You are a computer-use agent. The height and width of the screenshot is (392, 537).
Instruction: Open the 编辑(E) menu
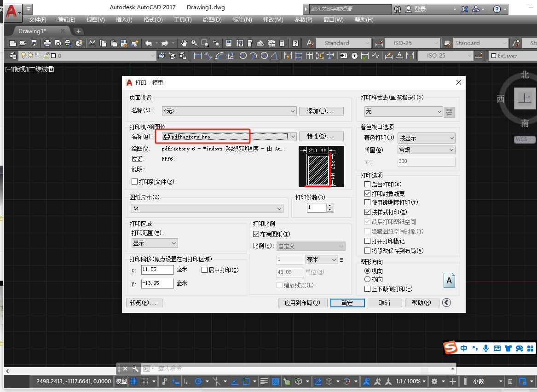pyautogui.click(x=66, y=19)
